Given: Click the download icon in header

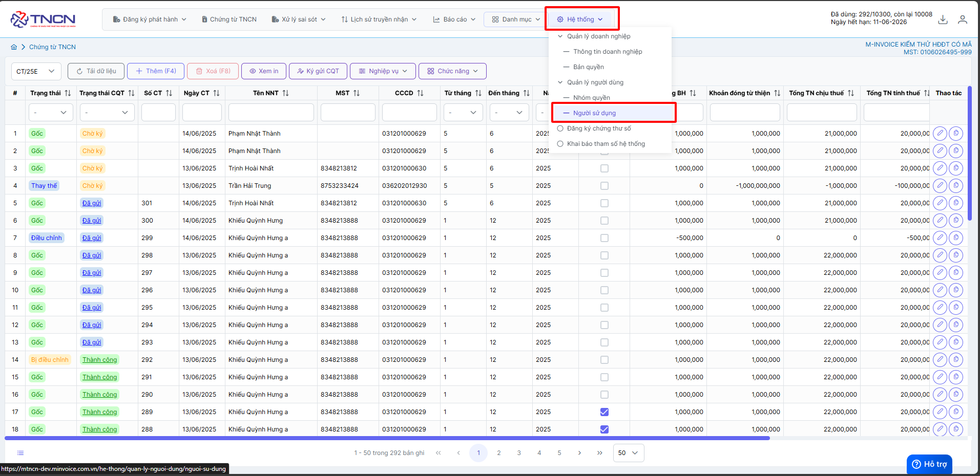Looking at the screenshot, I should [x=943, y=19].
